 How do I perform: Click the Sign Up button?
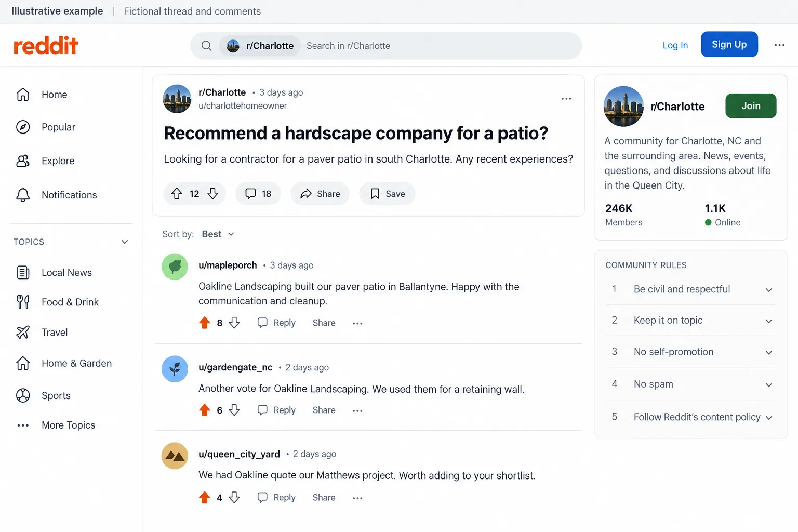pos(729,45)
